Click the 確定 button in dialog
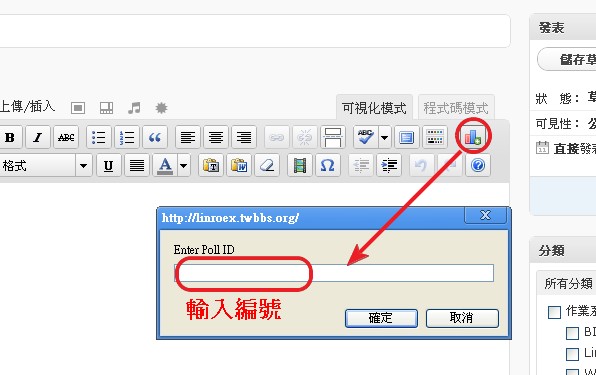This screenshot has width=596, height=375. (x=381, y=318)
